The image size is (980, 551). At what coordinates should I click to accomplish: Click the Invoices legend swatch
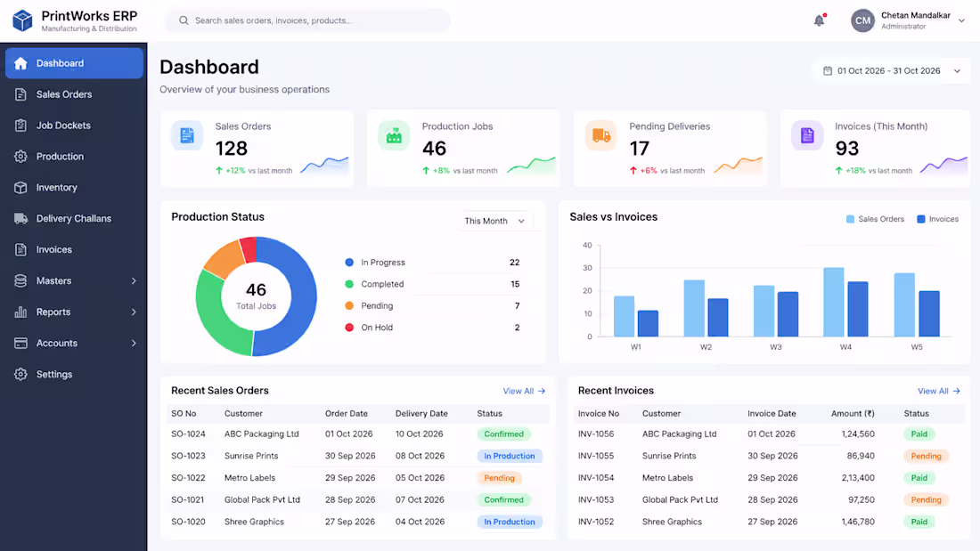[920, 219]
